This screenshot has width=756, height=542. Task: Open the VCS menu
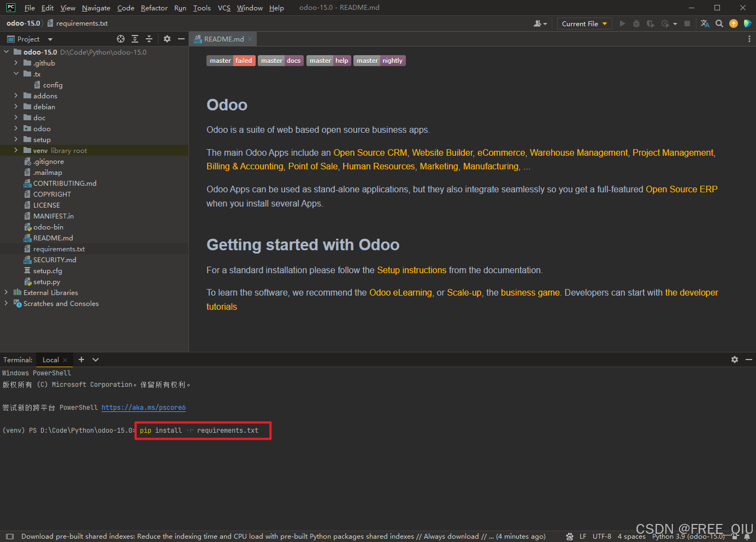224,8
